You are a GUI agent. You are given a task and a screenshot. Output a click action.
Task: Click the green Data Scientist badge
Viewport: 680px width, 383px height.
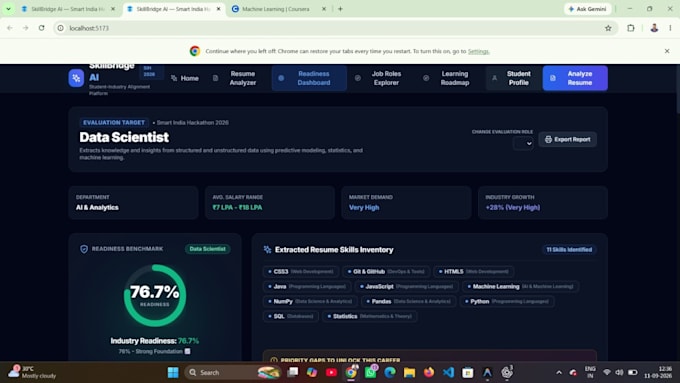[208, 249]
